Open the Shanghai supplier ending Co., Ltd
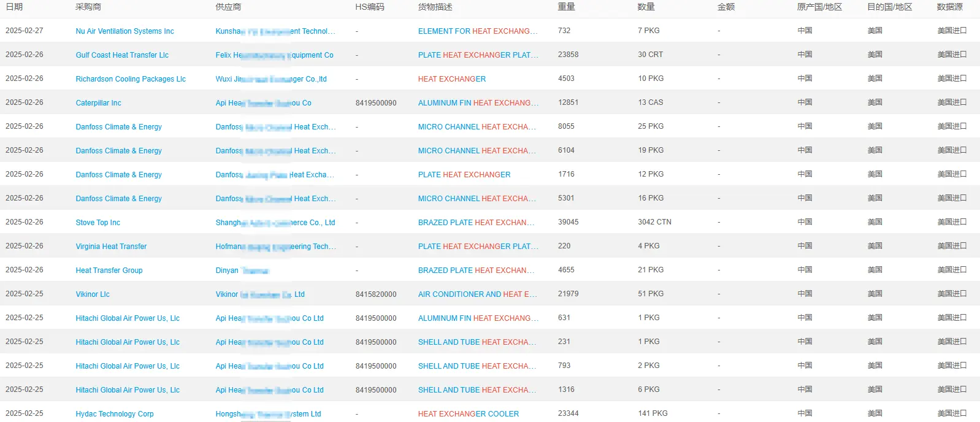Screen dimensions: 980x422 click(x=275, y=223)
